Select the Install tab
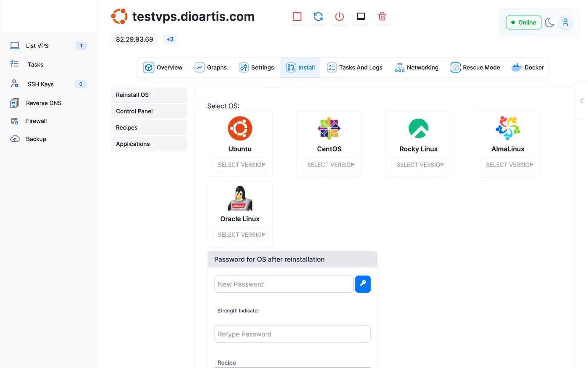 [300, 67]
